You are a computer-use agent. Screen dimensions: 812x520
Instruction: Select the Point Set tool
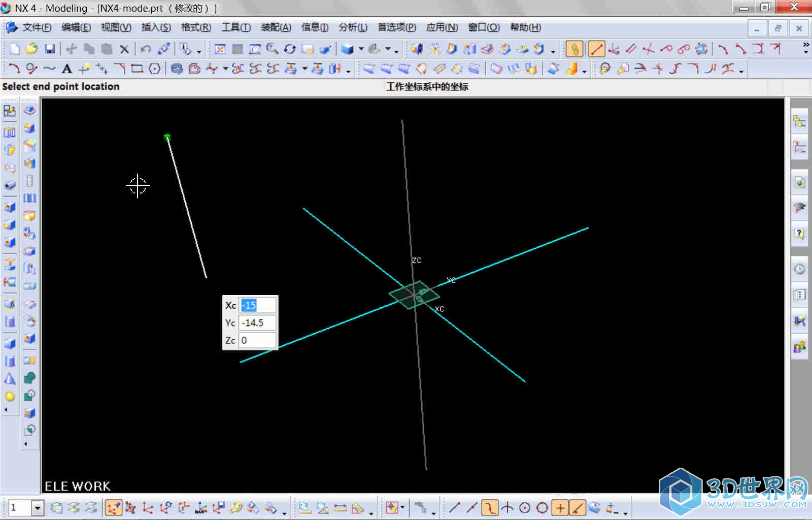[102, 69]
